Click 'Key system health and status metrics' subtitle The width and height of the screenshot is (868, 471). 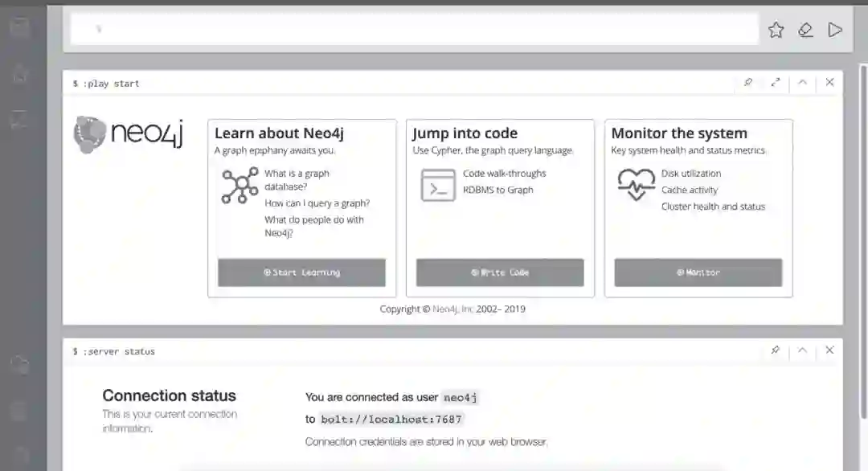689,150
